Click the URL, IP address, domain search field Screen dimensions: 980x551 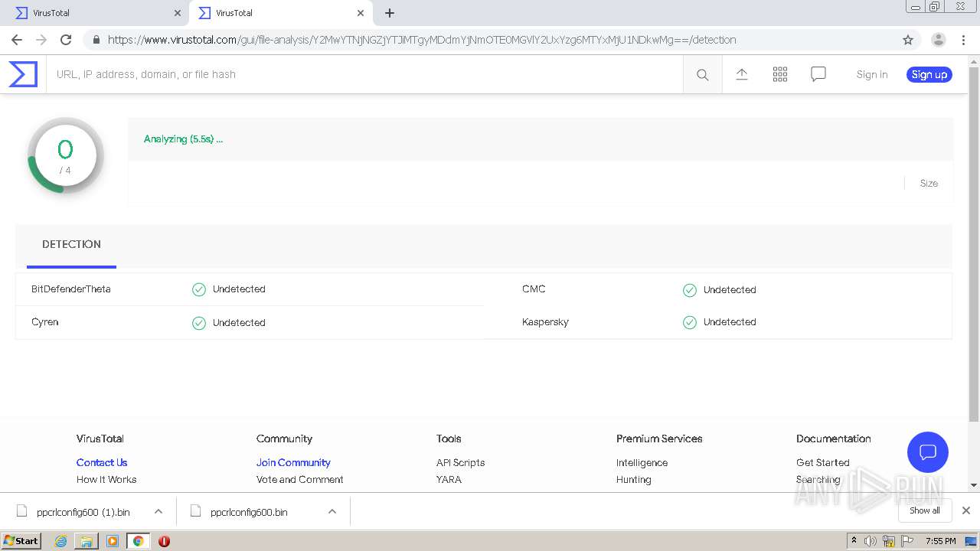pos(364,74)
